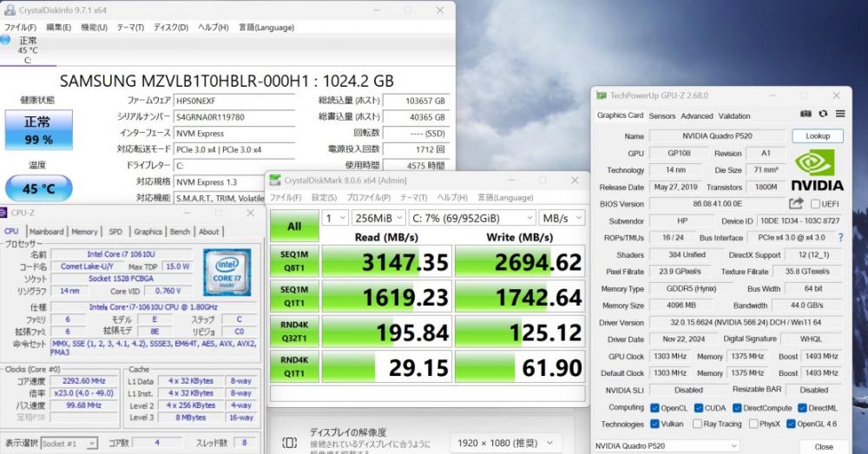Open 言語(Language) menu in CrystalDiskInfo
868x454 pixels.
click(266, 27)
